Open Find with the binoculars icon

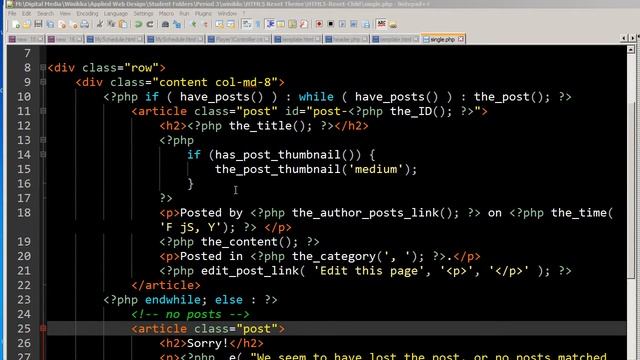165,24
